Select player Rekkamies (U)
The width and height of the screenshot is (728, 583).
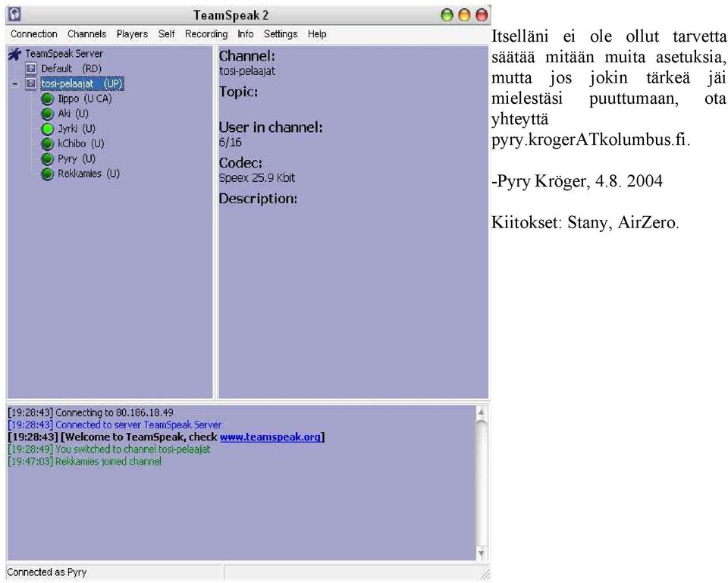click(x=89, y=174)
